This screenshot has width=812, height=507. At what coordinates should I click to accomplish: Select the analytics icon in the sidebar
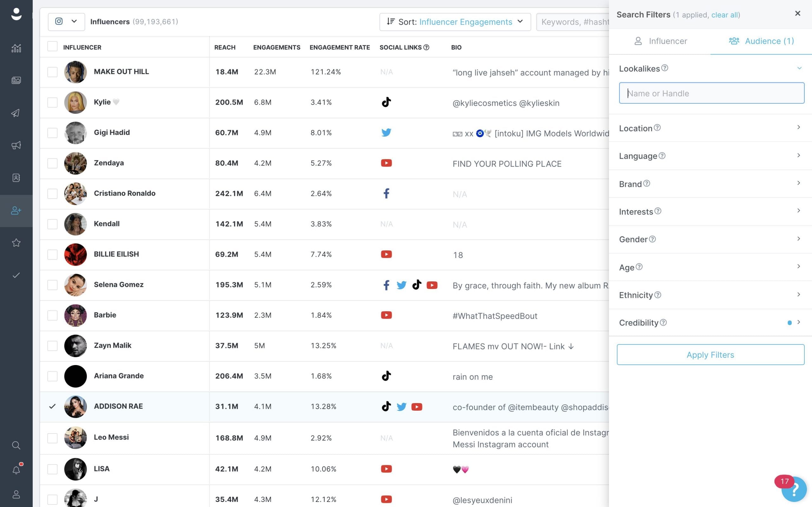pos(16,48)
